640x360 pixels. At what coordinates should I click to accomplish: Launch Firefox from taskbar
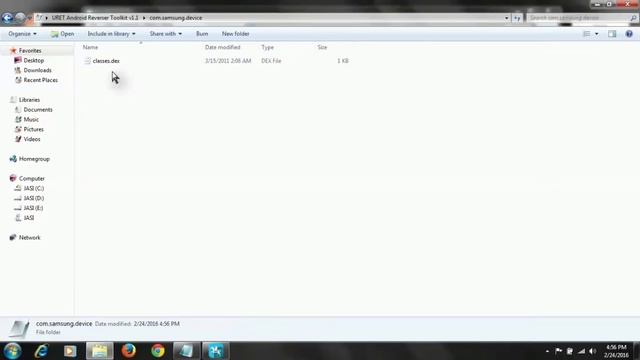[x=129, y=351]
